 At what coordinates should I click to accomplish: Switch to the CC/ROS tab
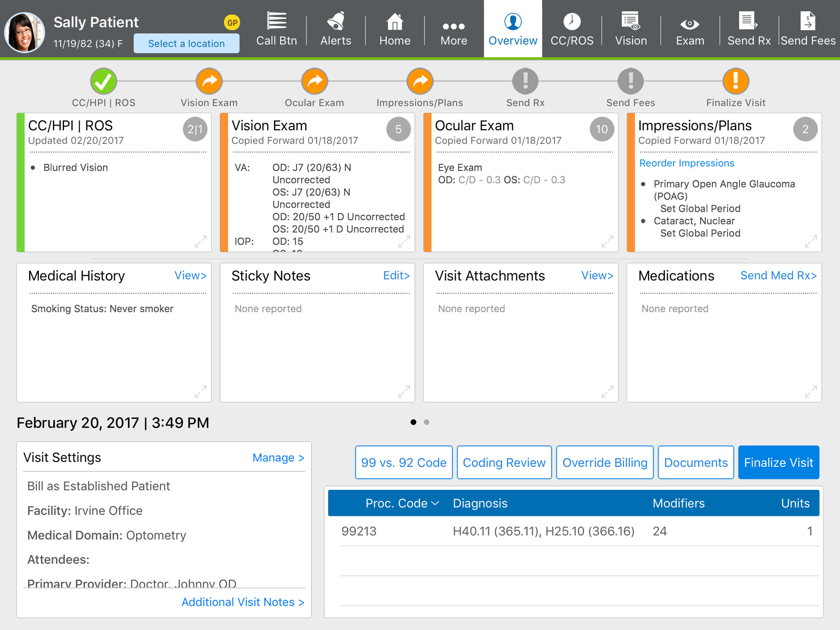point(572,29)
